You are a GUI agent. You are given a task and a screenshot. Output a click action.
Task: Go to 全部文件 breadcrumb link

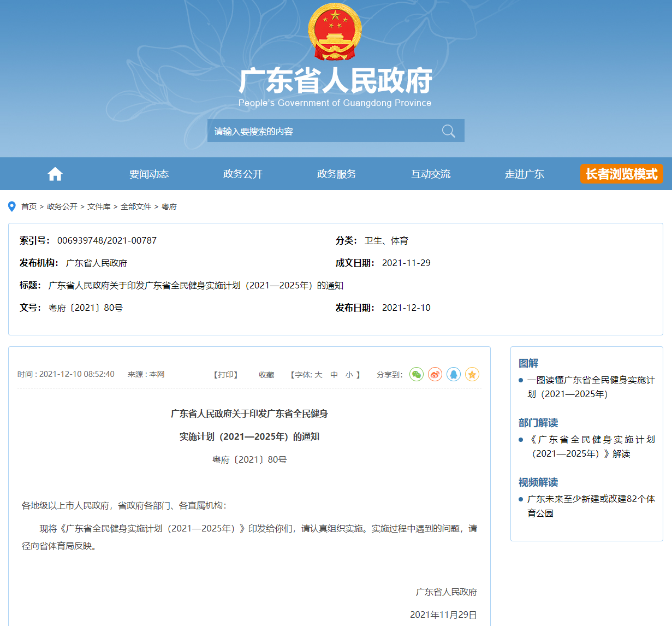(136, 206)
